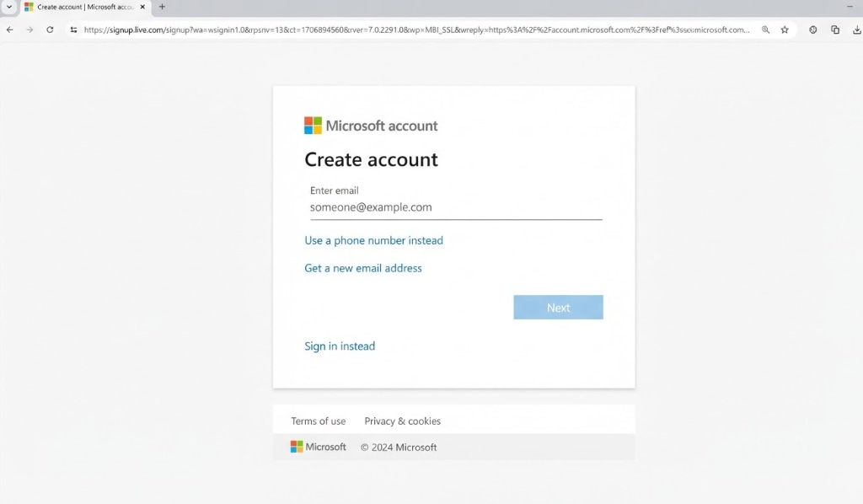
Task: Select Get a new email address
Action: pyautogui.click(x=363, y=268)
